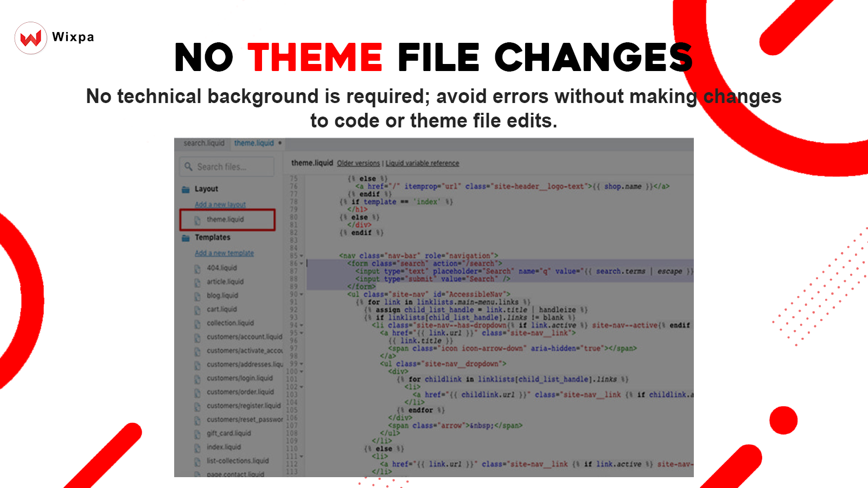Click the Layout folder icon

pyautogui.click(x=186, y=189)
